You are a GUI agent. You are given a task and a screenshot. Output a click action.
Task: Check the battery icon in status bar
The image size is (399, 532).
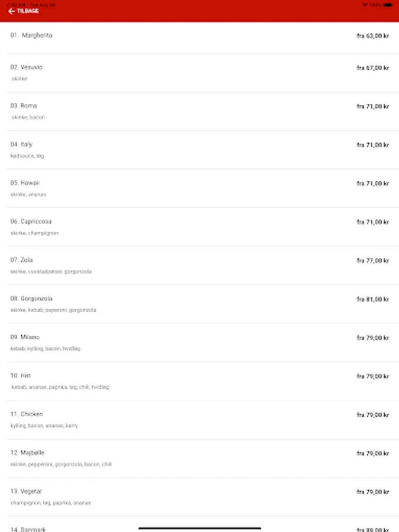[x=388, y=5]
